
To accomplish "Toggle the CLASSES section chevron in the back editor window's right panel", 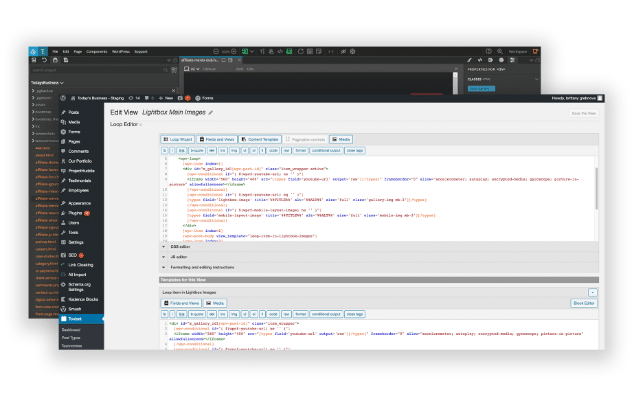I will 537,79.
